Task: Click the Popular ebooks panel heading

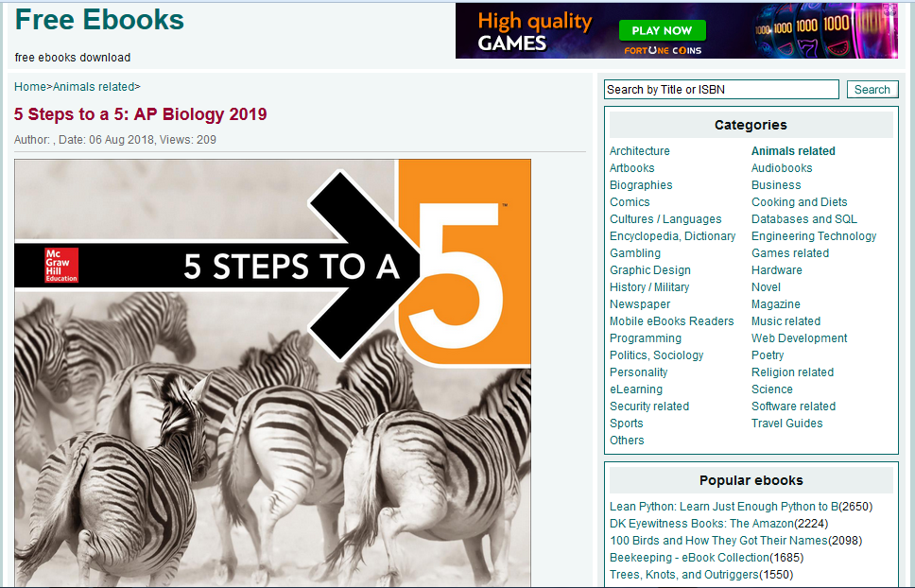Action: (751, 480)
